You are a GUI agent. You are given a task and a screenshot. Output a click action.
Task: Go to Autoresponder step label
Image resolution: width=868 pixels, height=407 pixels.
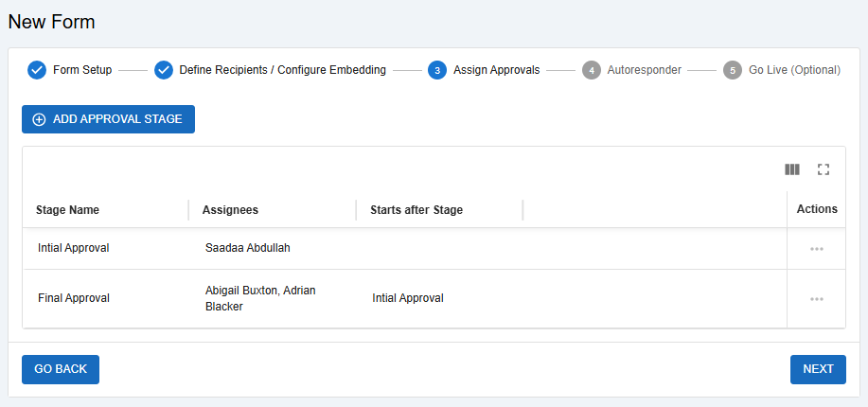(644, 70)
